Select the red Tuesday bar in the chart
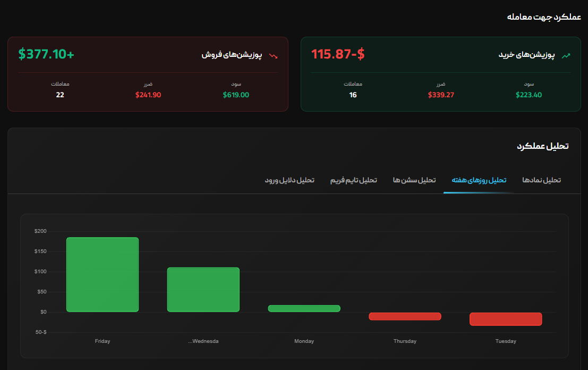Image resolution: width=588 pixels, height=370 pixels. (506, 319)
